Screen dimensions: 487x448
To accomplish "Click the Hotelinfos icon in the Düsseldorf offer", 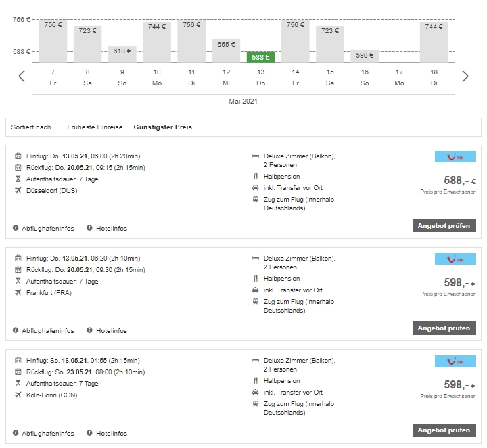I will point(89,228).
